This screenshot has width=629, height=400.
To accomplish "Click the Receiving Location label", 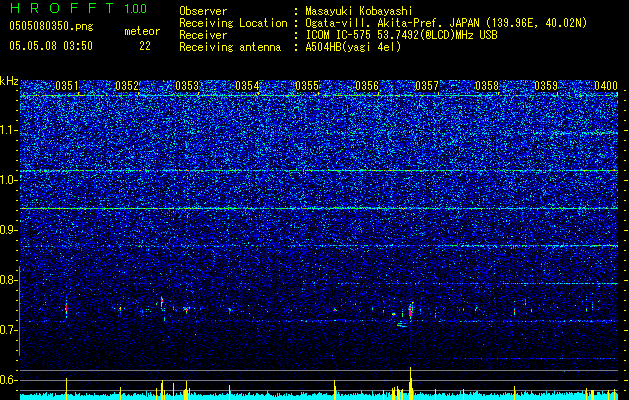I will [x=233, y=23].
